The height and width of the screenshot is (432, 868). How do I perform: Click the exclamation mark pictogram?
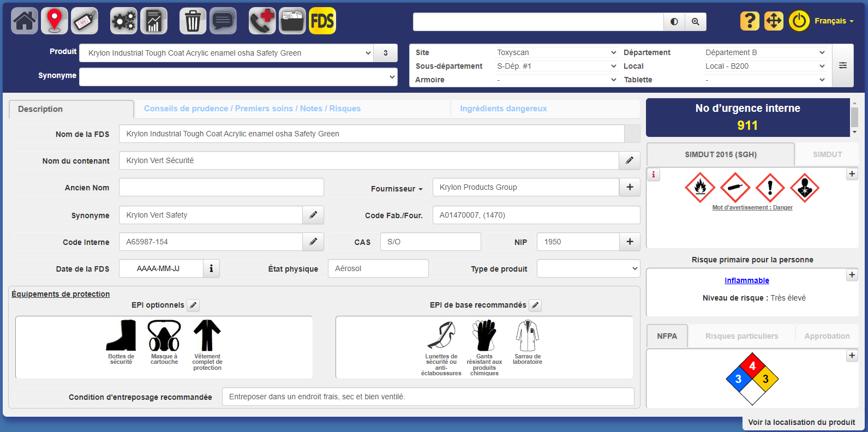click(x=770, y=188)
